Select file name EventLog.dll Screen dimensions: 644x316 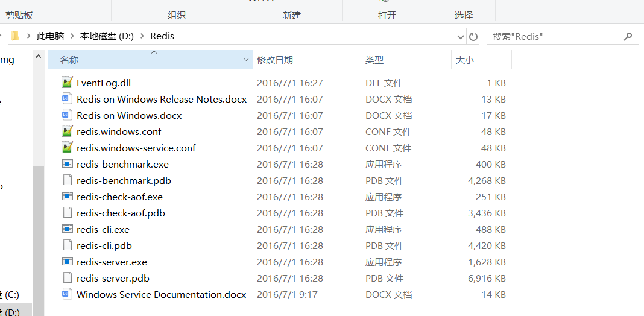coord(104,83)
